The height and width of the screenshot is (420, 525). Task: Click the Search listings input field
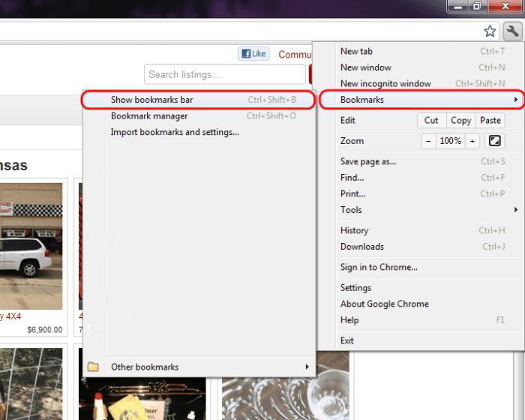225,74
